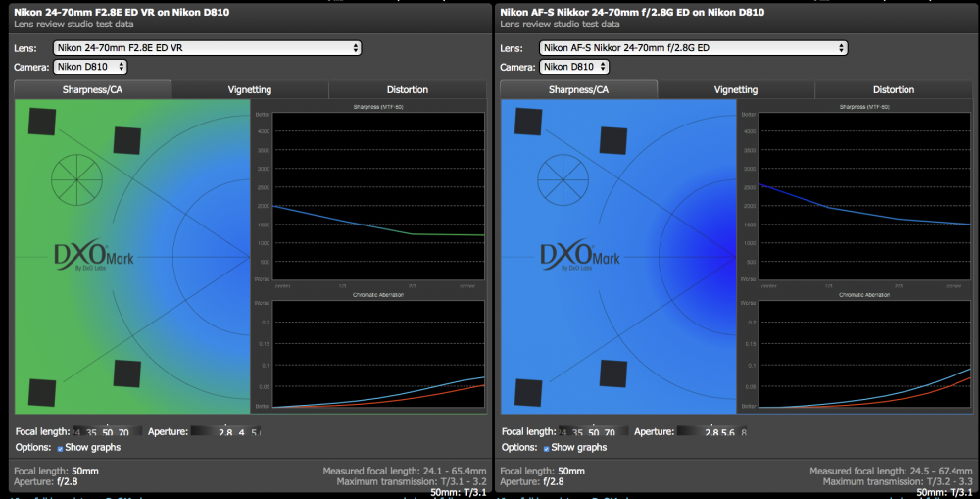The height and width of the screenshot is (499, 980).
Task: Set focal length slider to 35 in F2.8E ED VR panel
Action: [91, 432]
